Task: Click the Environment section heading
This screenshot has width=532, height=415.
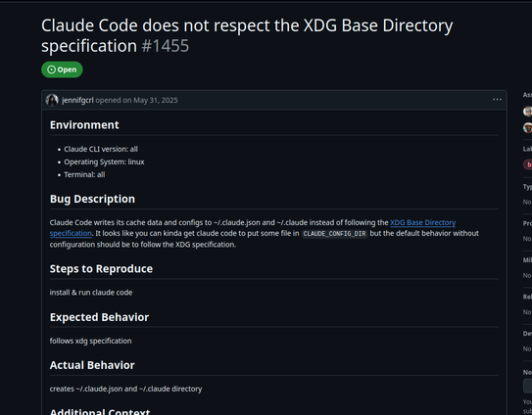Action: coord(84,124)
